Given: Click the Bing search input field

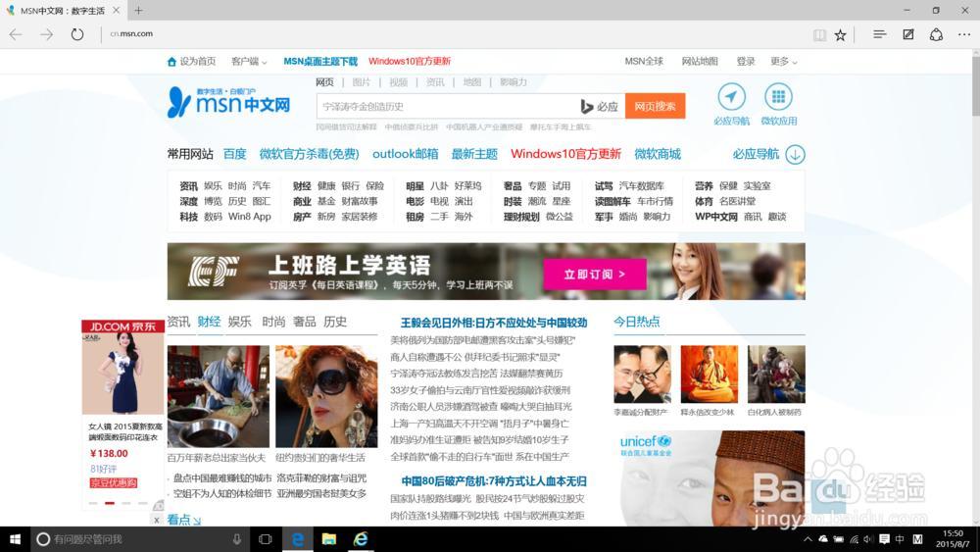Looking at the screenshot, I should (448, 106).
